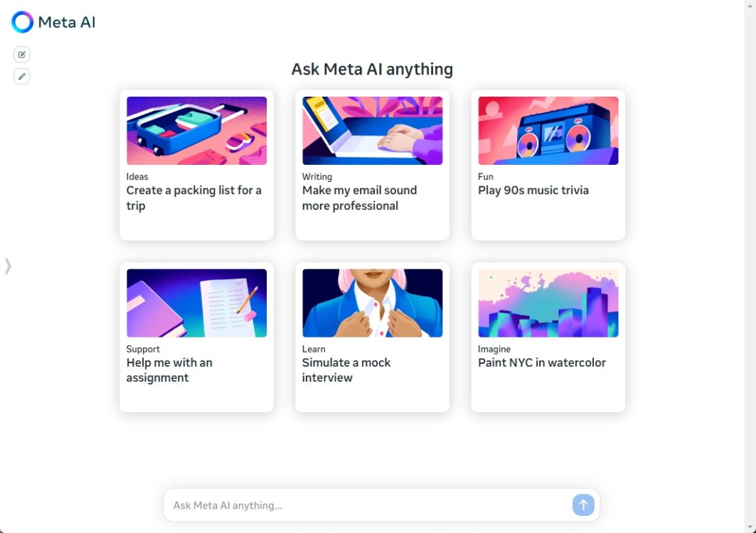Select Simulate a mock interview prompt

point(346,370)
